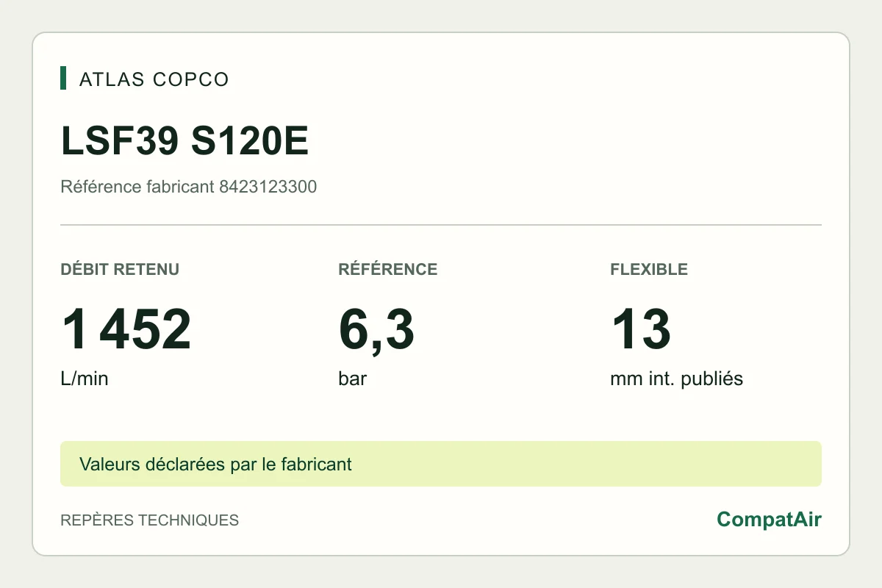
Task: Select the Référence fabricant 8423123300 text
Action: [189, 187]
